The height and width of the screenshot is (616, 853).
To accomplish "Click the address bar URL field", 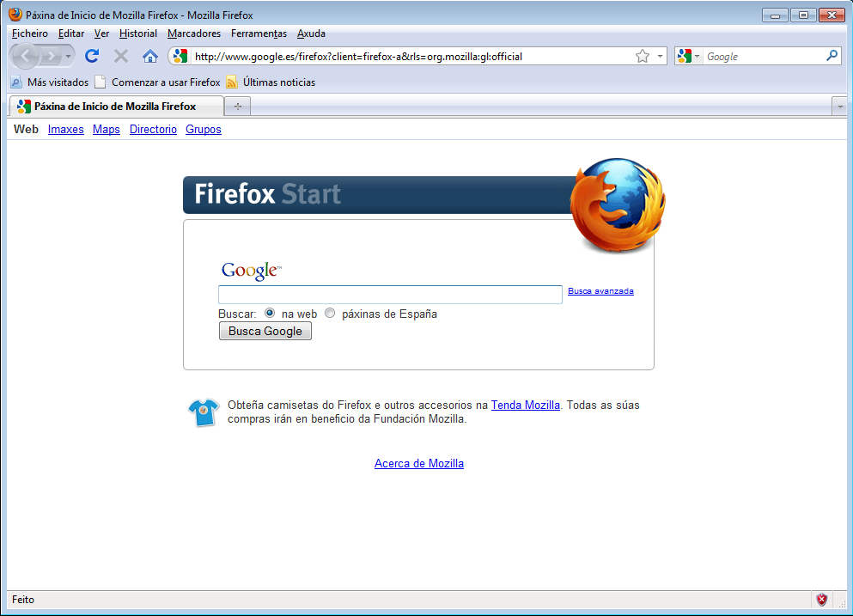I will coord(412,57).
